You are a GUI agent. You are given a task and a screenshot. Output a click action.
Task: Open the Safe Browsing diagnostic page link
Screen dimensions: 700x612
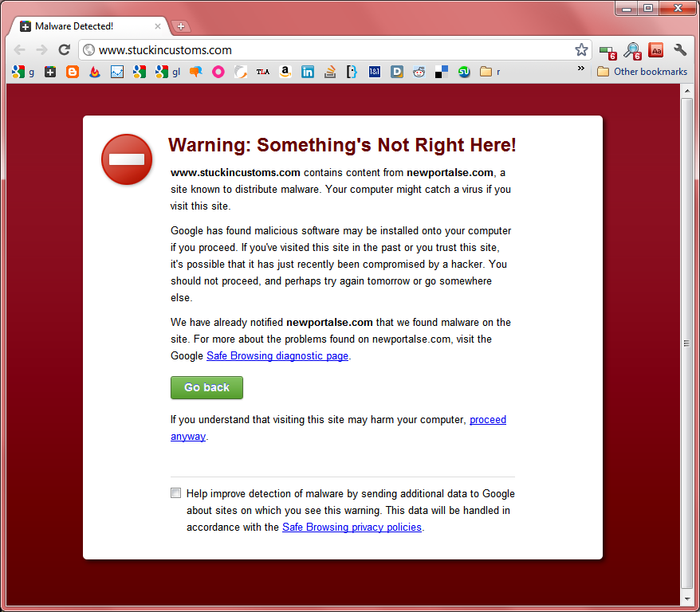pos(277,356)
